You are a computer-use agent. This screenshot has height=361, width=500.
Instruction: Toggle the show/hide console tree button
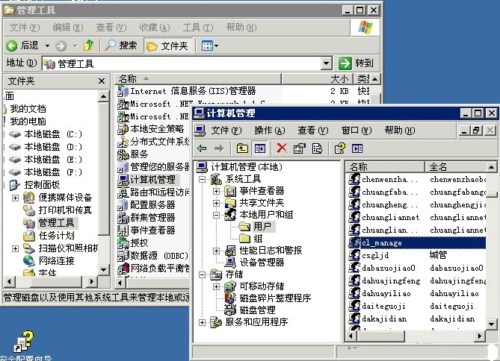point(260,148)
